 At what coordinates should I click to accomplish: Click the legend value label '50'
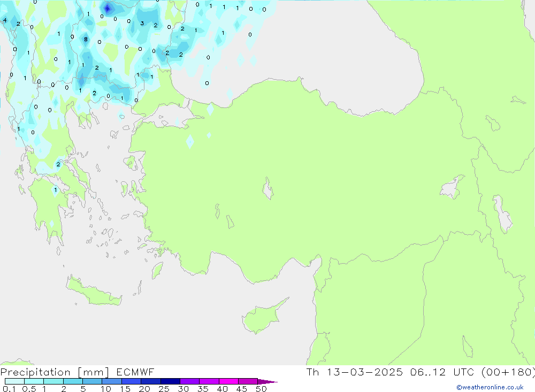[x=261, y=389]
